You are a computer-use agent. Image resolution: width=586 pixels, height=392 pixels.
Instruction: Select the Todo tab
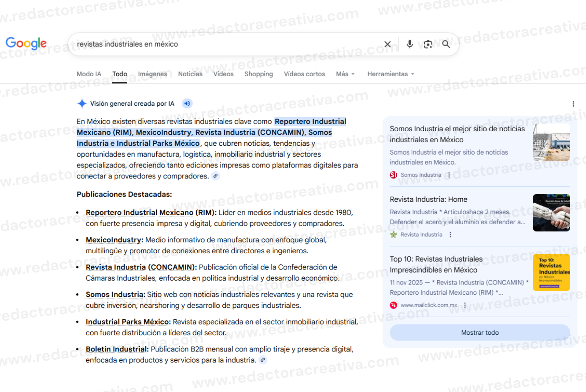[120, 74]
